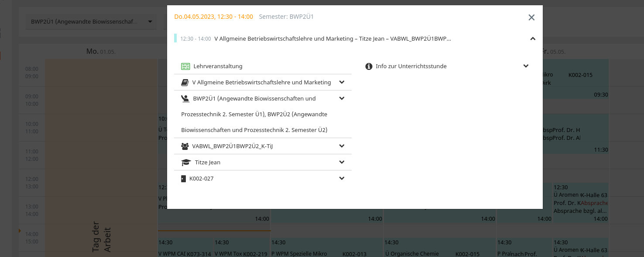The image size is (644, 257).
Task: Close the lesson details dialog
Action: [531, 17]
